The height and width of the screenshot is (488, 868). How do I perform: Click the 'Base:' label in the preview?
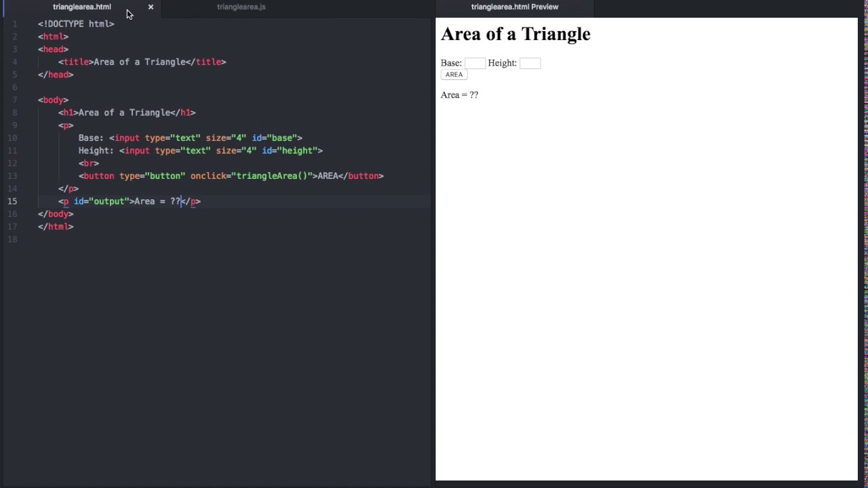click(x=451, y=63)
